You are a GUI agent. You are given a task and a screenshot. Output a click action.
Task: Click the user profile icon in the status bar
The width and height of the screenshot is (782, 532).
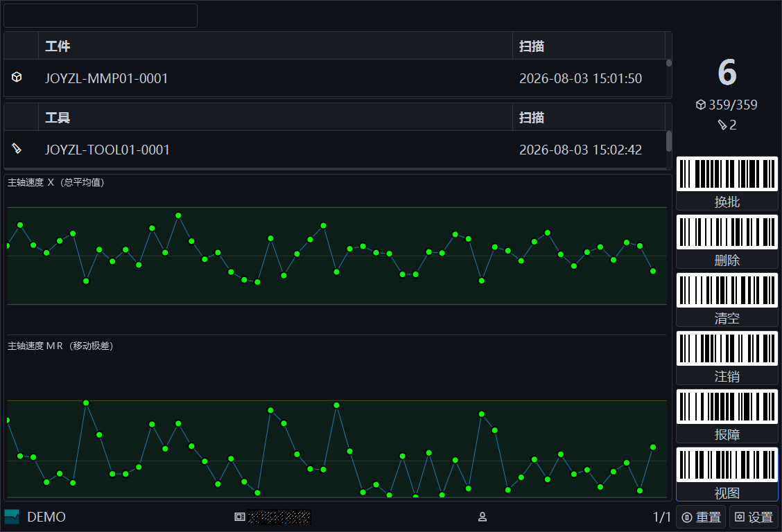pos(483,517)
